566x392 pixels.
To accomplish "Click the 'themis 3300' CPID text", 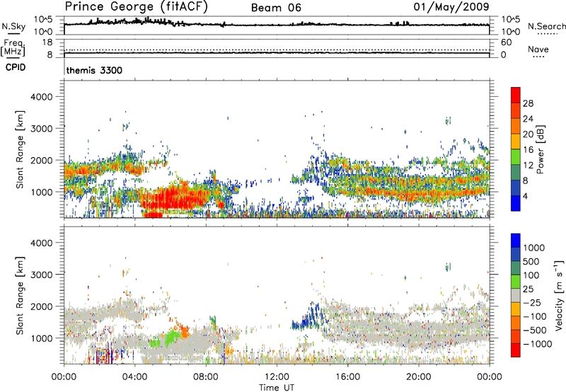I will (94, 70).
